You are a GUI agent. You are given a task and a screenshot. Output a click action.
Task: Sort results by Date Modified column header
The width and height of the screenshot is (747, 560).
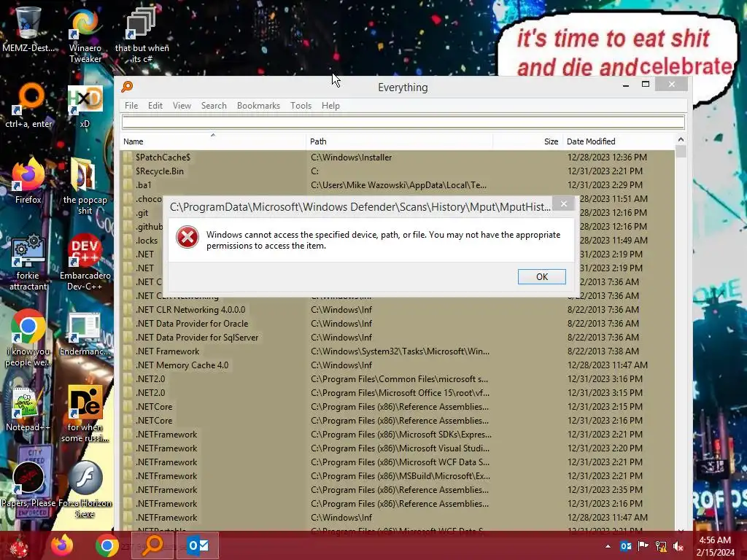618,141
